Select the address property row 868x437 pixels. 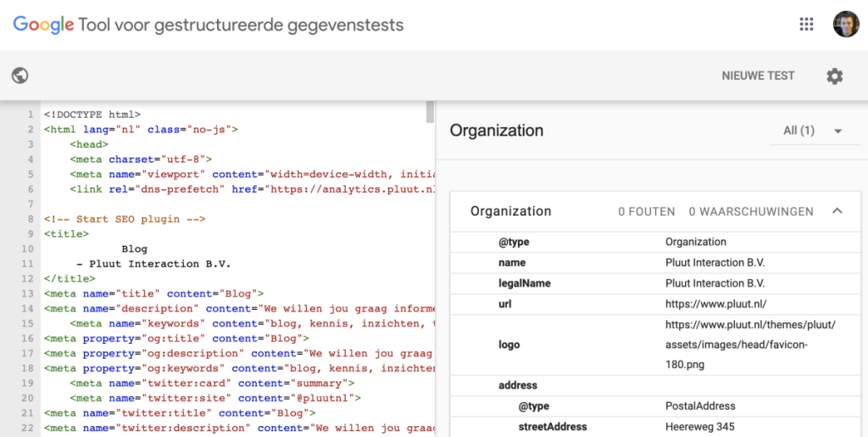[519, 385]
